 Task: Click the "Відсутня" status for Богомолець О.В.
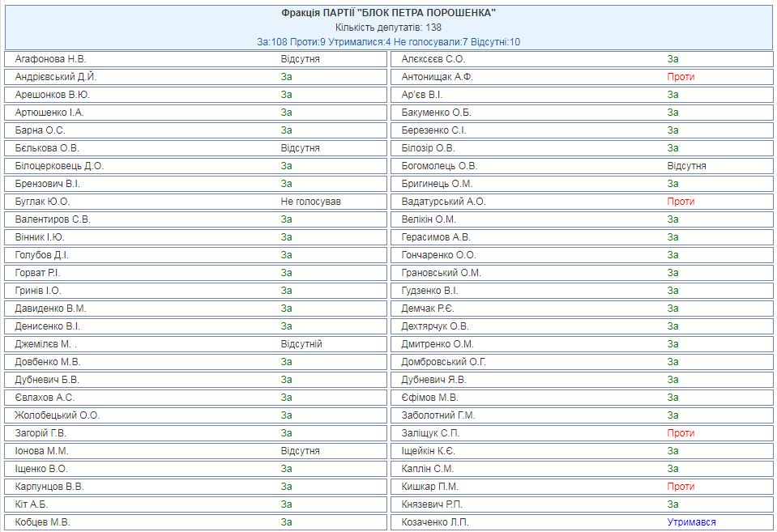click(x=686, y=166)
